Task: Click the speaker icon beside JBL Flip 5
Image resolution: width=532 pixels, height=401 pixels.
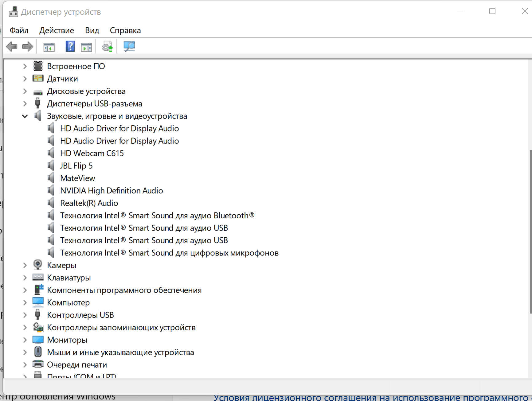Action: point(51,165)
